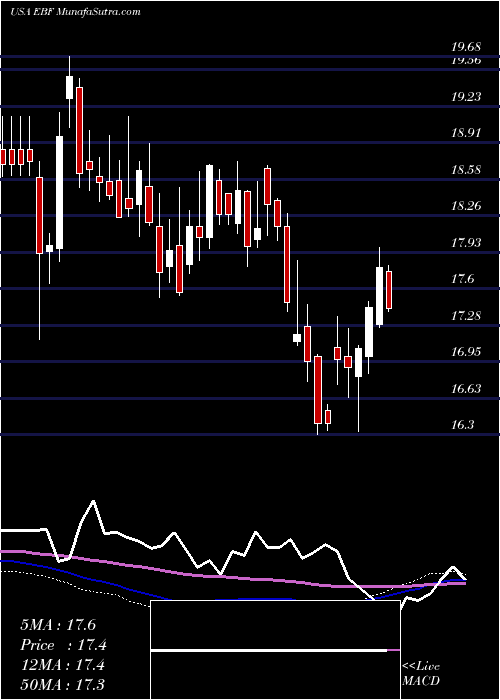Click the 16.95 price level label
500x700 pixels.
(x=466, y=352)
